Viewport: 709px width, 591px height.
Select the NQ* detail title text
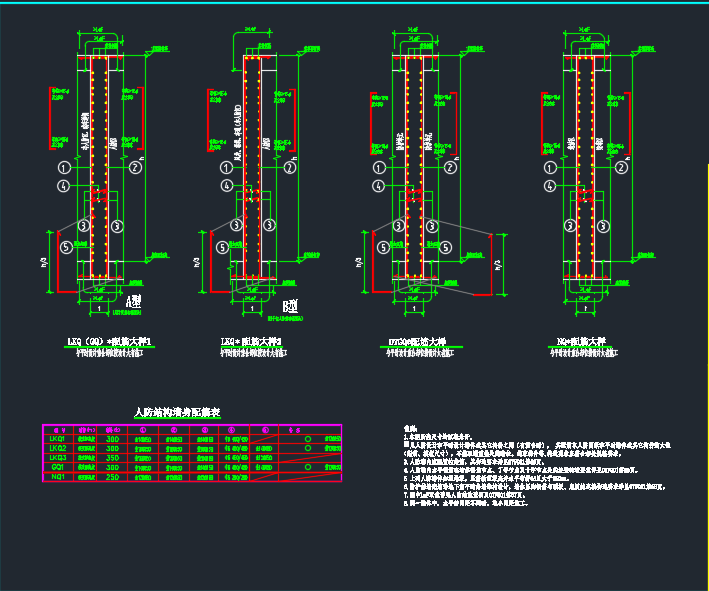(x=581, y=341)
